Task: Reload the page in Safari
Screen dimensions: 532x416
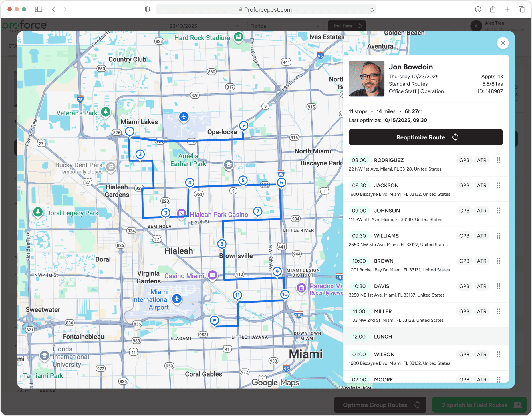Action: pos(372,10)
